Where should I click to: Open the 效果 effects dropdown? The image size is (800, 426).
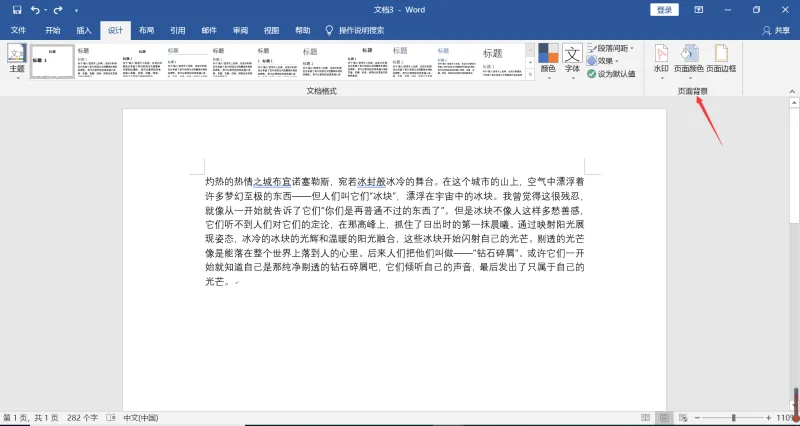click(x=603, y=61)
